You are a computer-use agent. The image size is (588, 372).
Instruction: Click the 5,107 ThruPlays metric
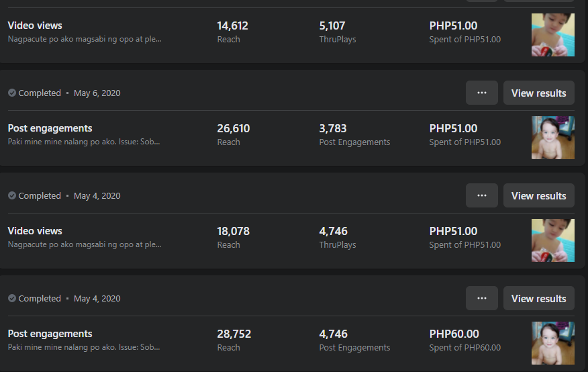[x=332, y=26]
